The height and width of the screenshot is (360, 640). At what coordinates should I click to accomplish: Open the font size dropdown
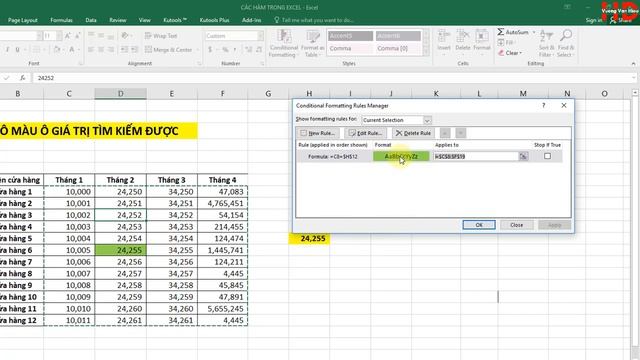(x=59, y=36)
